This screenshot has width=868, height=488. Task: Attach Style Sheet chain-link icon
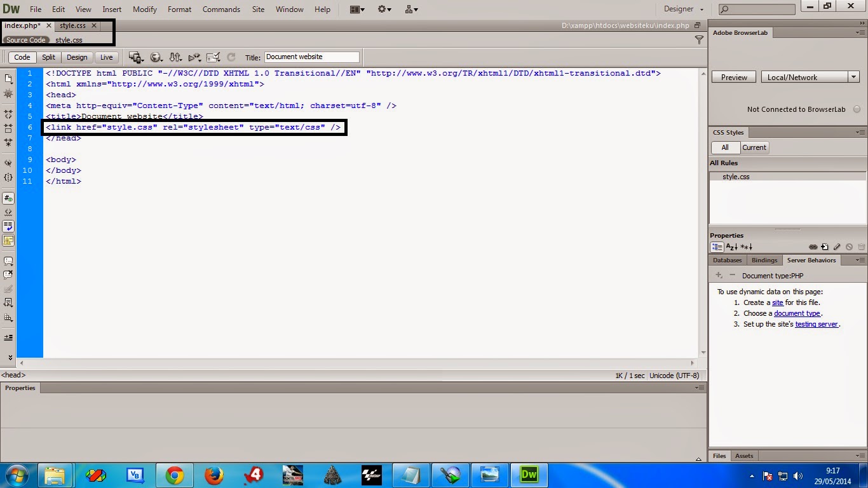pyautogui.click(x=813, y=247)
